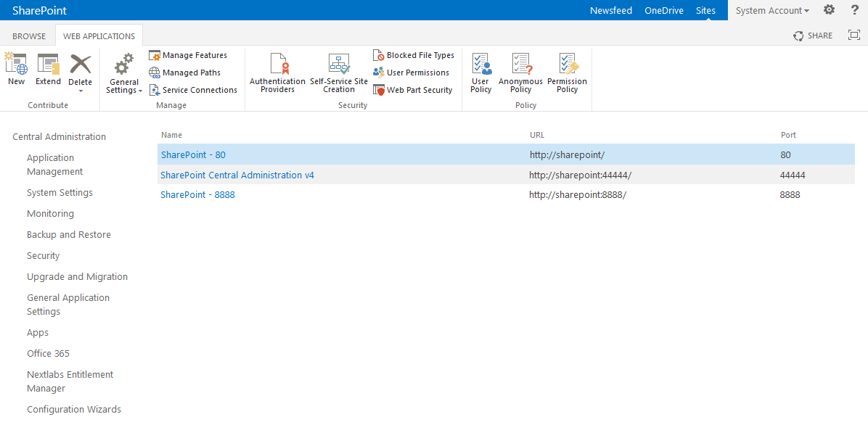The height and width of the screenshot is (422, 868).
Task: Open Service Connections
Action: pyautogui.click(x=193, y=90)
